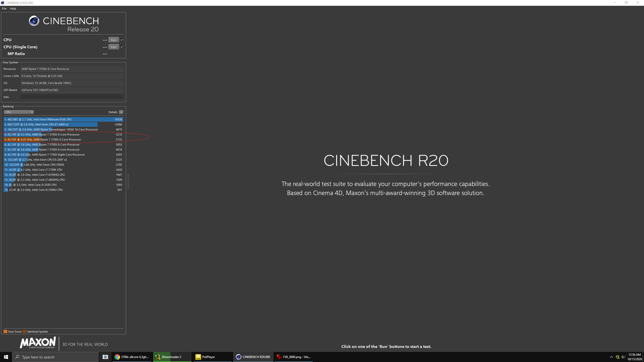Show hidden system tray icons
Viewport: 644px width, 362px height.
[x=611, y=357]
